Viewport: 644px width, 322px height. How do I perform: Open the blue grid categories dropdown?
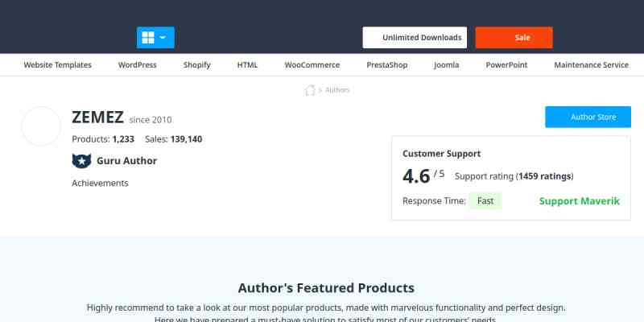click(155, 38)
